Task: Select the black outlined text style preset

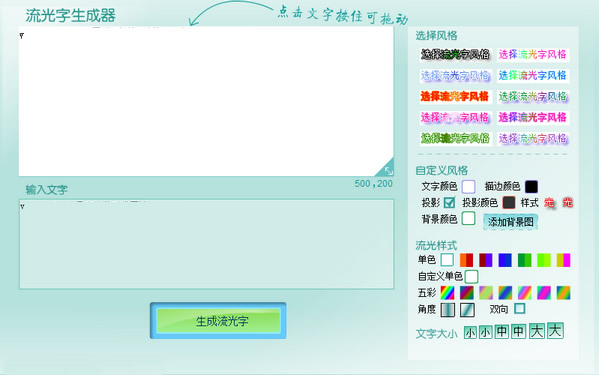Action: tap(455, 55)
